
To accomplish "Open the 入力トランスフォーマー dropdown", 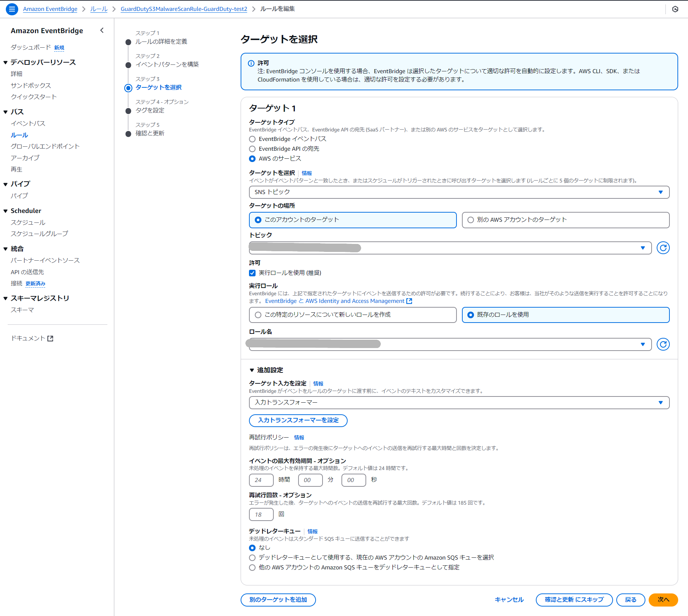I will coord(459,403).
